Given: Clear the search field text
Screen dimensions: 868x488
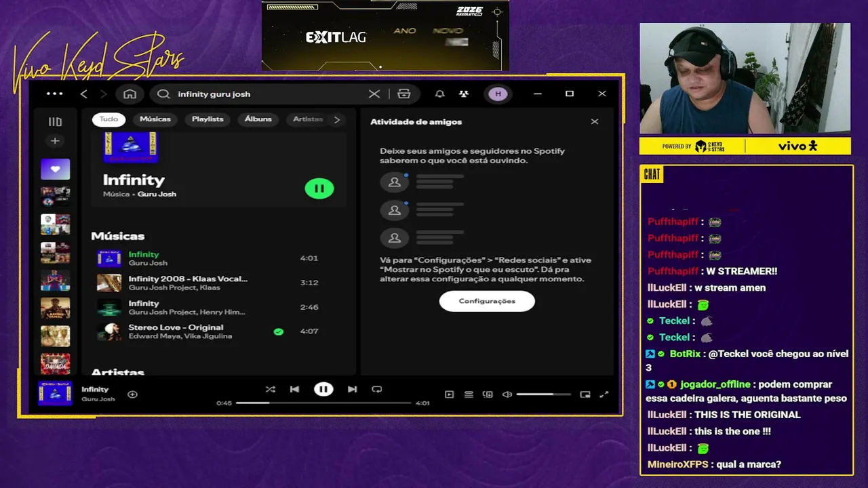Looking at the screenshot, I should 374,94.
